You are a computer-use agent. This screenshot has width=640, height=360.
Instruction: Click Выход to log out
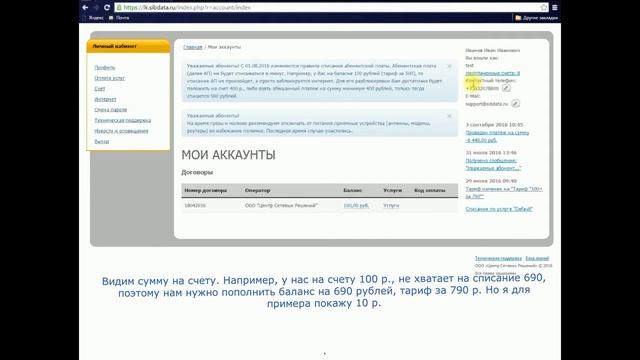[x=102, y=142]
